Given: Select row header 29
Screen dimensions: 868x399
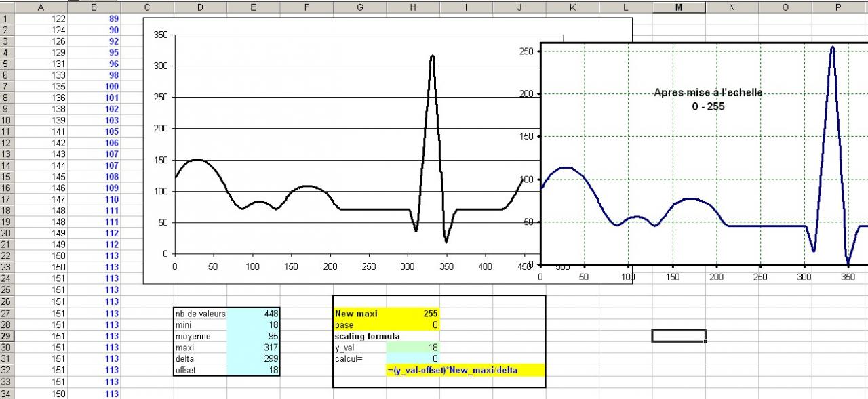Looking at the screenshot, I should point(7,336).
